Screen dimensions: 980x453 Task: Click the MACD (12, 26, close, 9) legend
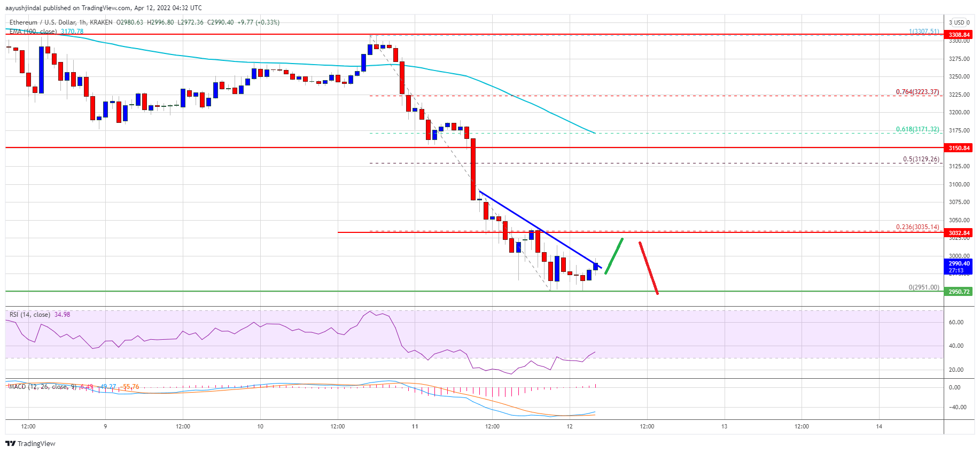(x=43, y=387)
